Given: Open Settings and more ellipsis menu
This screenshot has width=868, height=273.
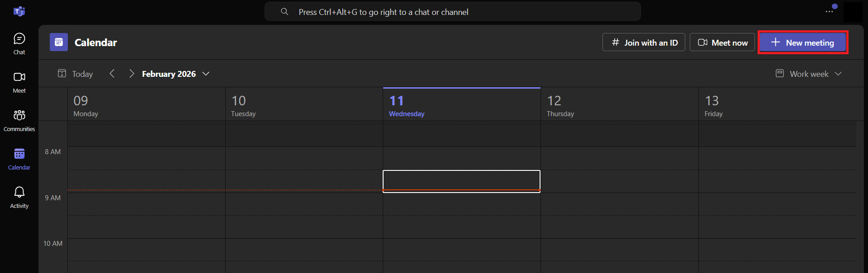Looking at the screenshot, I should [x=829, y=12].
